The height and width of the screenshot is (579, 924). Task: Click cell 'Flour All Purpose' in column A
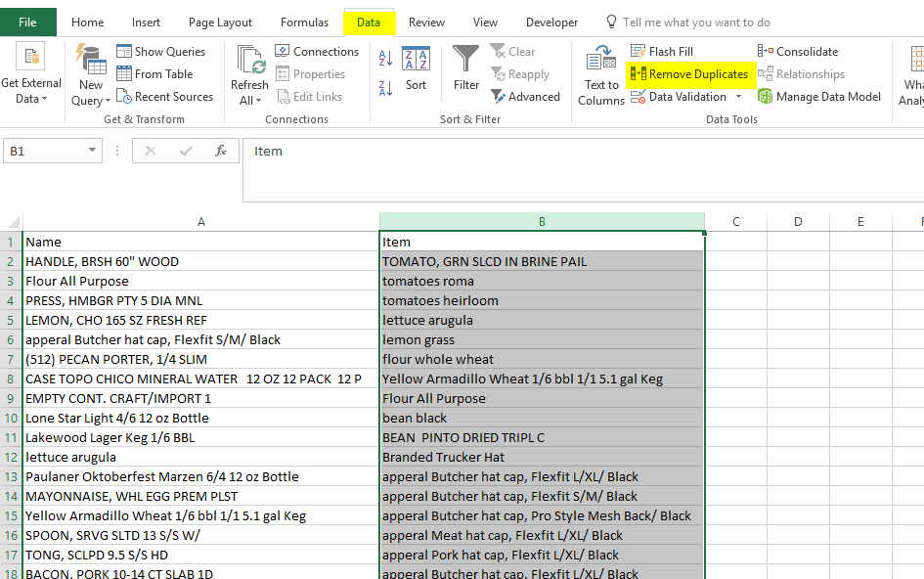pyautogui.click(x=201, y=281)
